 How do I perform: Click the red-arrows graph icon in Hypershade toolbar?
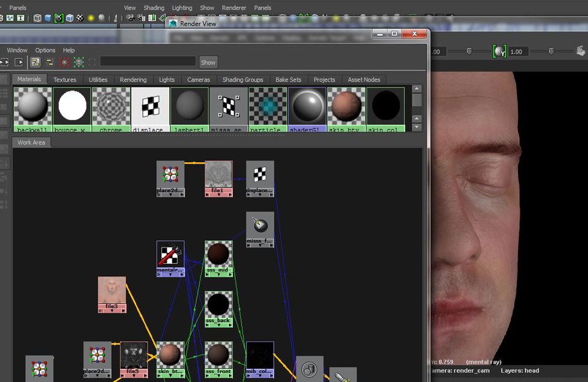(x=64, y=62)
